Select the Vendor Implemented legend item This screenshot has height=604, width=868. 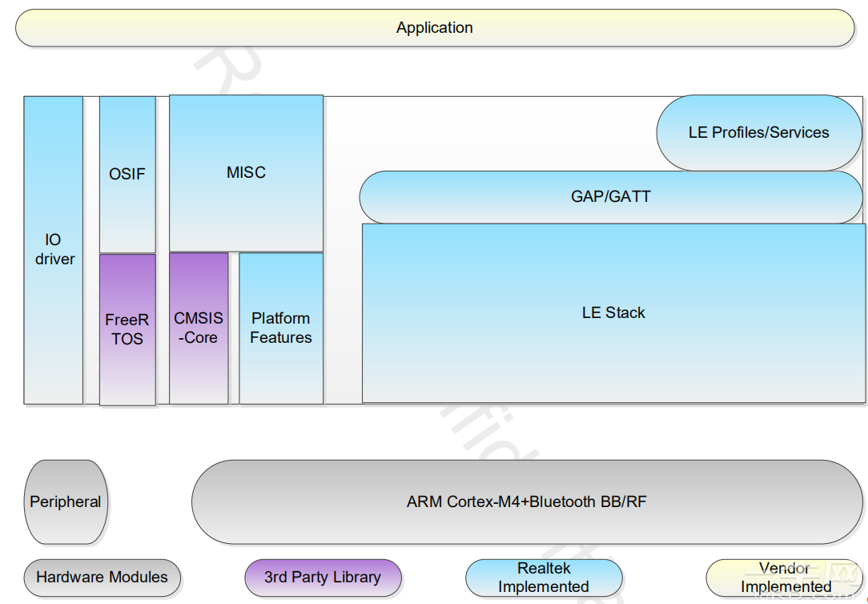[x=786, y=577]
